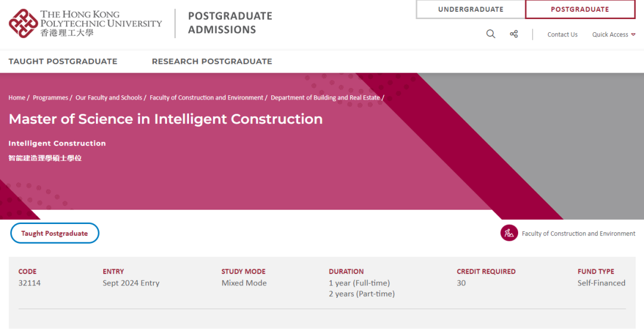The height and width of the screenshot is (336, 644).
Task: Select the Self-Financed fund type value
Action: pos(601,283)
